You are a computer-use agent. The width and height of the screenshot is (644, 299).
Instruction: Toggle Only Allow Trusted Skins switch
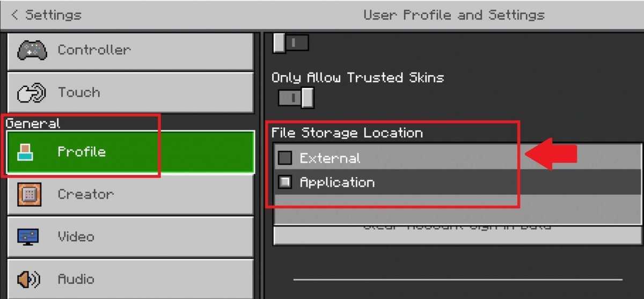(296, 98)
